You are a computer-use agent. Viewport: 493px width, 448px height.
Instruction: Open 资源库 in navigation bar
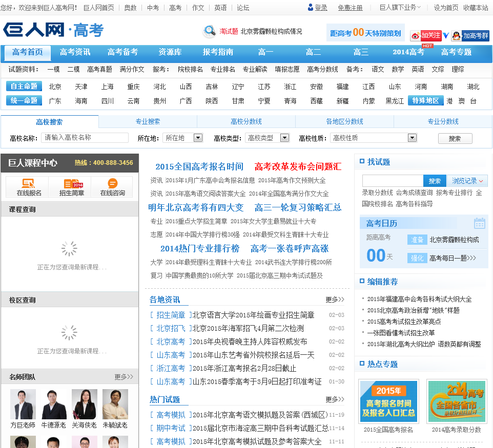click(170, 52)
